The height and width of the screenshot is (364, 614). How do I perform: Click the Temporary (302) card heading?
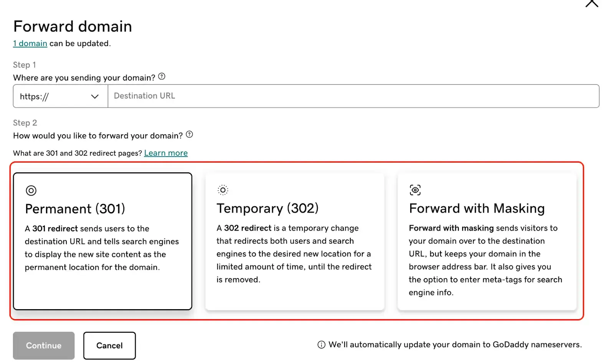coord(267,208)
